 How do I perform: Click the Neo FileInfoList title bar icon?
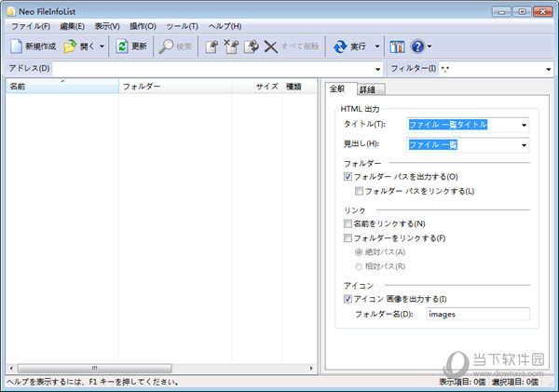coord(11,12)
